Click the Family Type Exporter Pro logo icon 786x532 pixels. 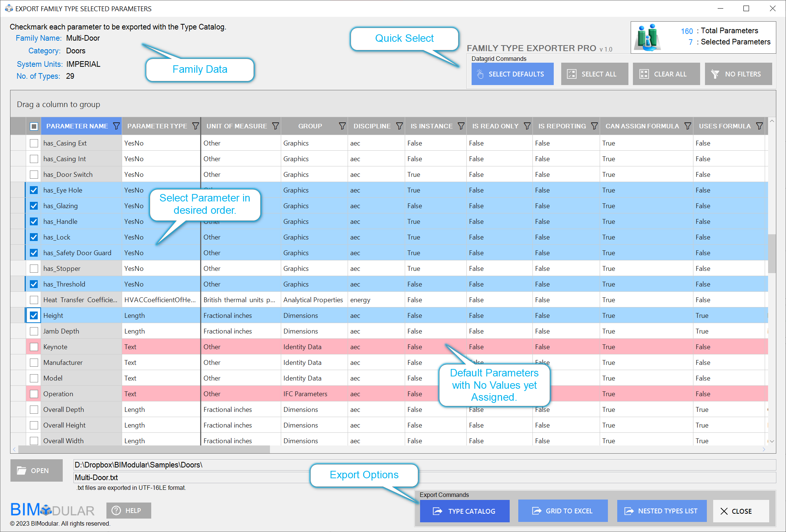pos(648,37)
